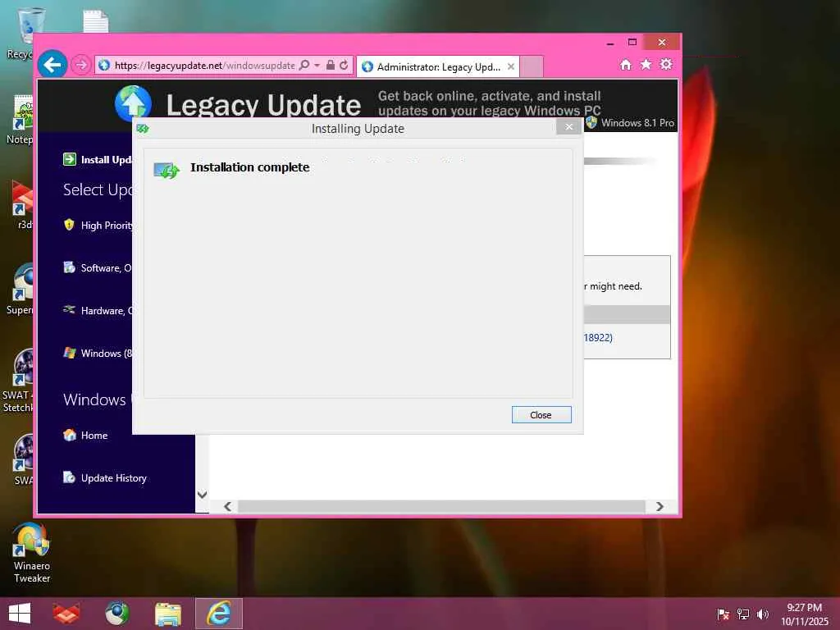Screen dimensions: 840x630
Task: Open the red taskbar application icon
Action: click(x=66, y=614)
